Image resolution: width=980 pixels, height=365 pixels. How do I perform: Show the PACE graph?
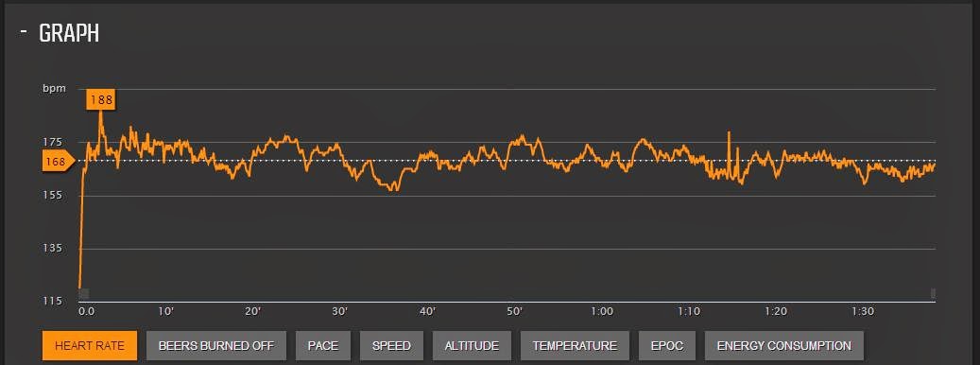pyautogui.click(x=323, y=346)
